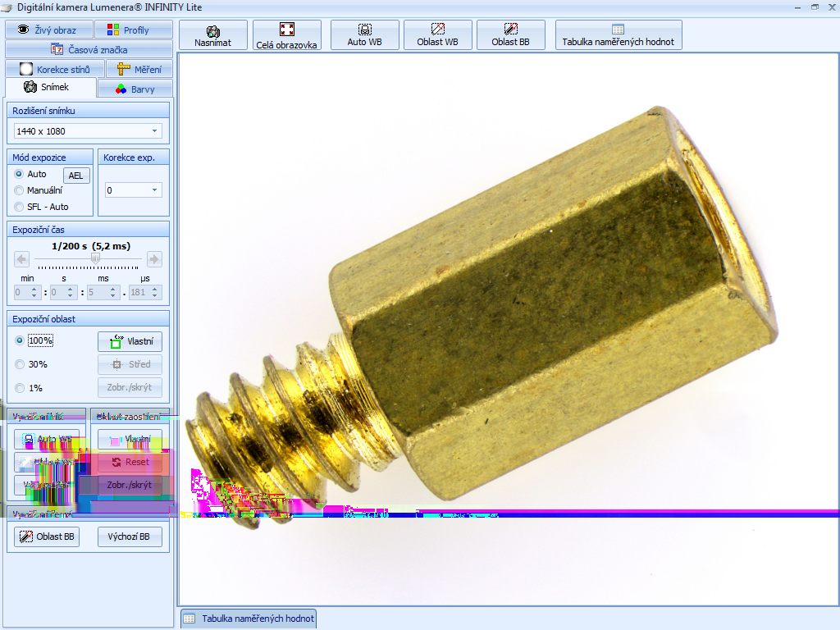This screenshot has width=840, height=630.
Task: Click Auto WB button in left panel
Action: click(47, 440)
